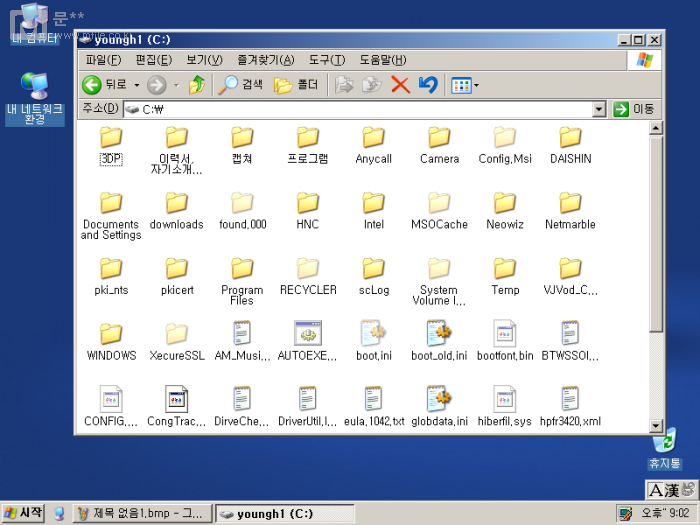Select the AUTOEXE... file icon
Screen dimensions: 700x525
308,333
